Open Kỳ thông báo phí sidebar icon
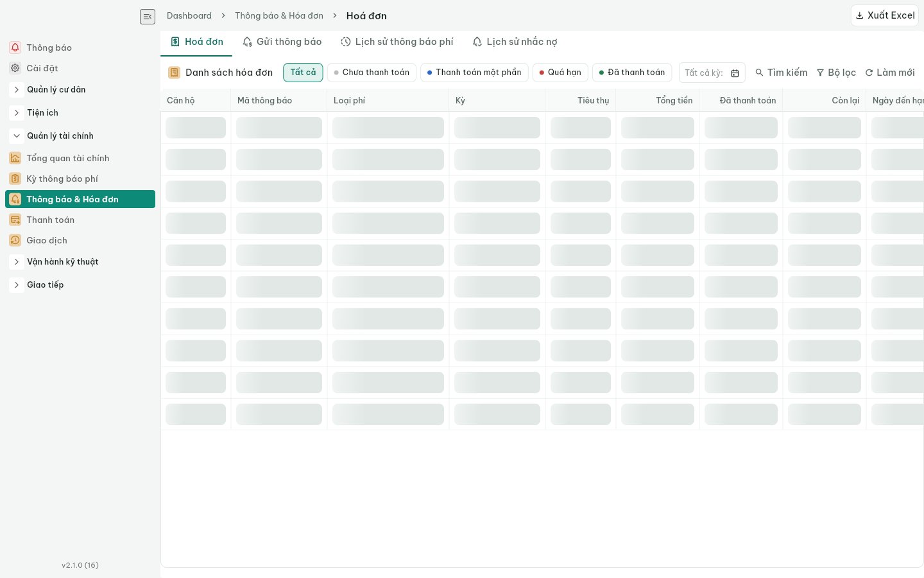 pos(15,179)
